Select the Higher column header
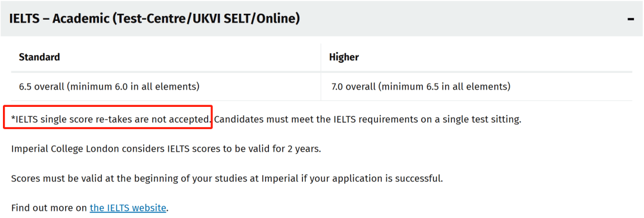This screenshot has height=218, width=644. coord(344,57)
